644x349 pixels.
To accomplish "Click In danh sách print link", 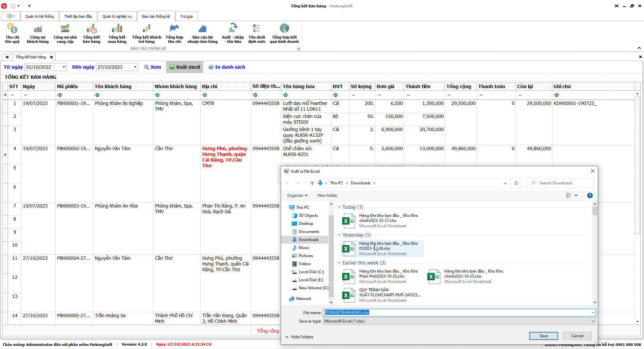I will (227, 67).
